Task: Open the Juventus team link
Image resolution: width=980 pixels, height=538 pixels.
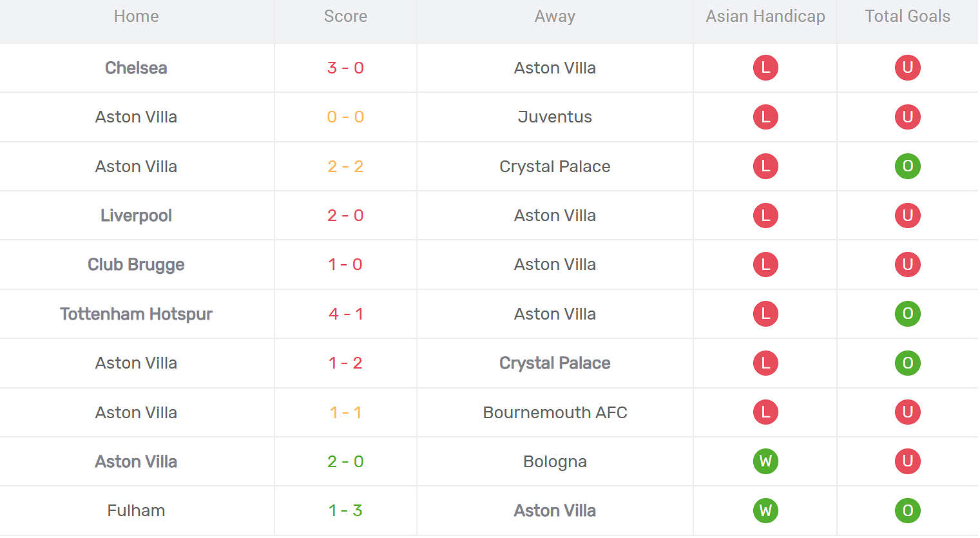Action: coord(555,117)
